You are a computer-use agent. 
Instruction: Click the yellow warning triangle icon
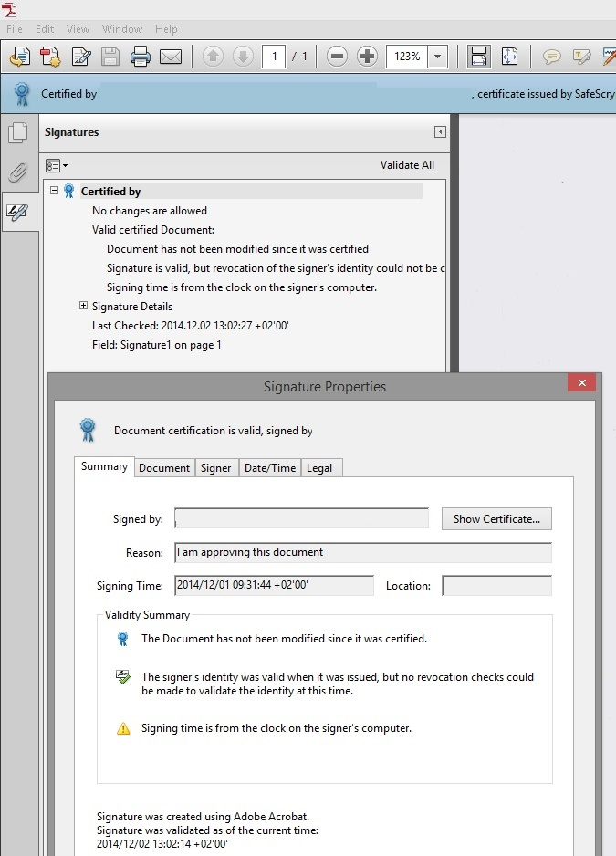(123, 729)
